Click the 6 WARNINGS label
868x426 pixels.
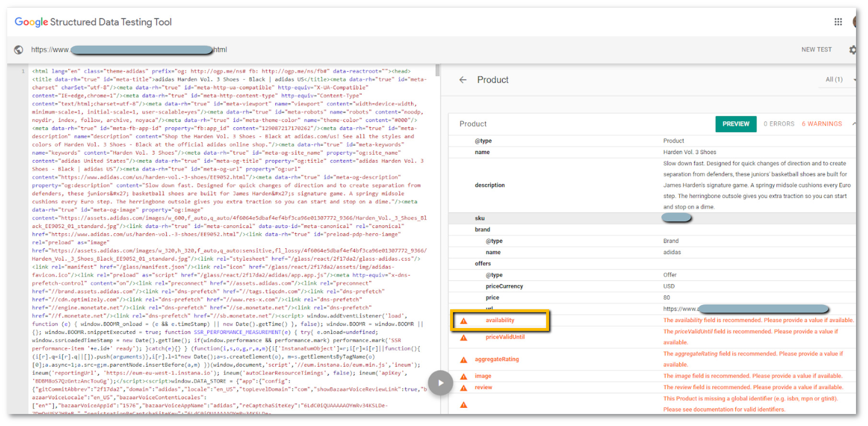pos(821,124)
